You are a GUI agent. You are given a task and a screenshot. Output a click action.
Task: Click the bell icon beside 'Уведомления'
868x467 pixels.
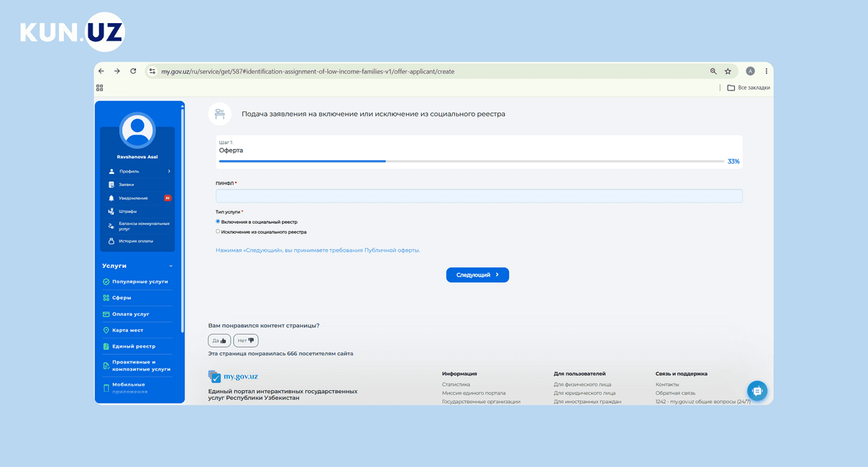coord(111,198)
